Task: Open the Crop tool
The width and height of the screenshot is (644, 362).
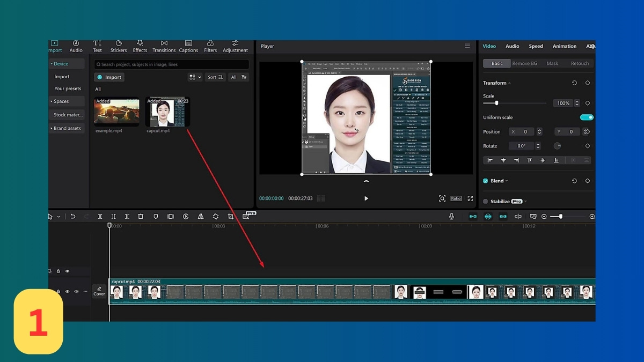Action: tap(231, 216)
